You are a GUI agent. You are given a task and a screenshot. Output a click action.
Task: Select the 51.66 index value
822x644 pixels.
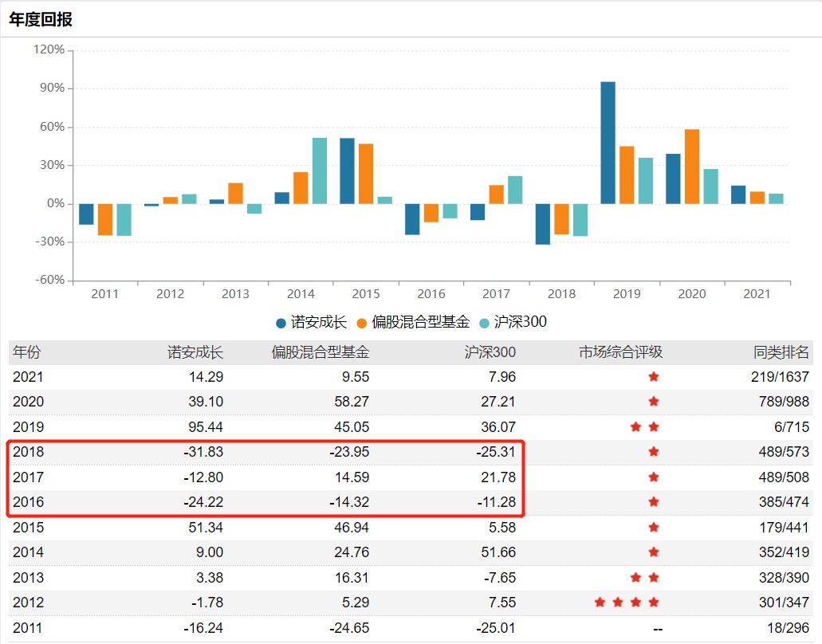tap(498, 552)
